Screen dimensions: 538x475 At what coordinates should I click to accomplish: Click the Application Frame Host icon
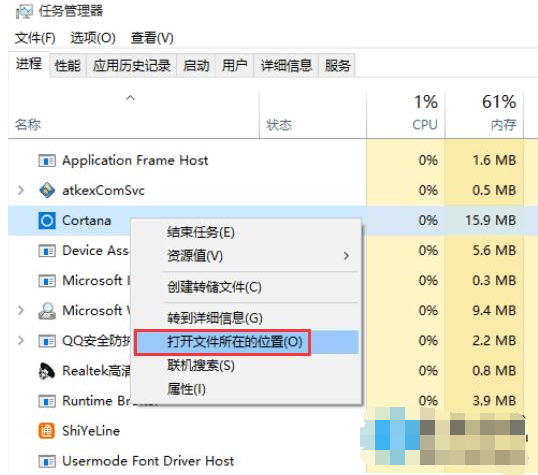tap(47, 160)
